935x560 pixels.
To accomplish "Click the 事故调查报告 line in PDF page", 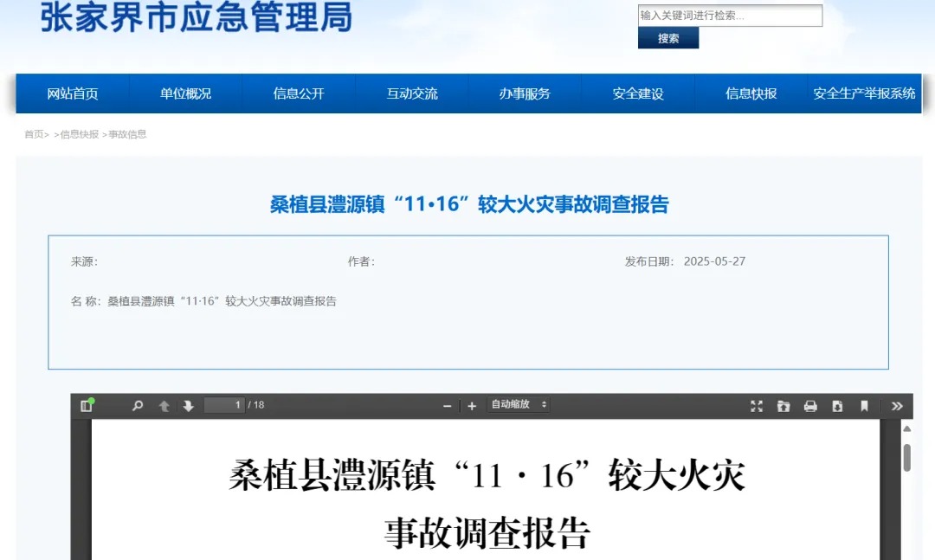I will [487, 532].
